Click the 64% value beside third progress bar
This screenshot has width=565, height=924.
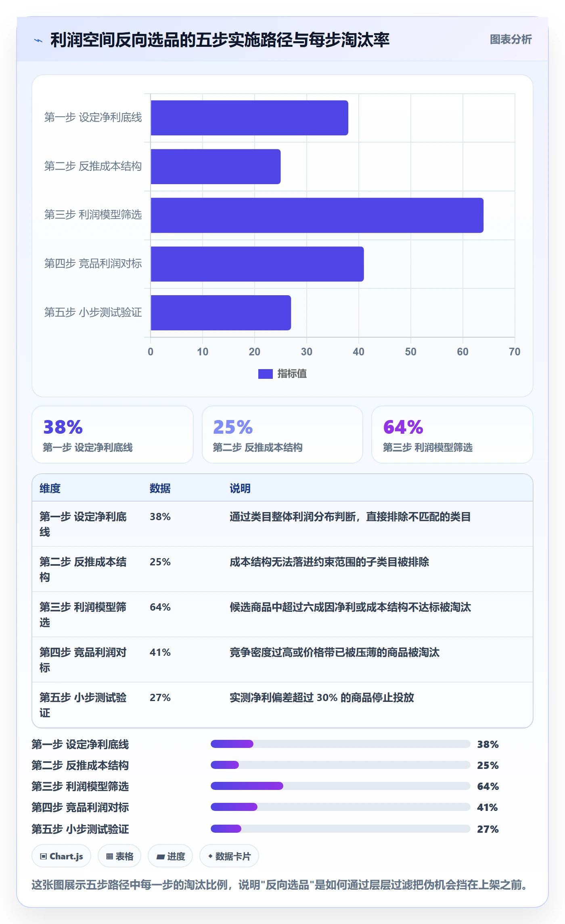coord(488,786)
